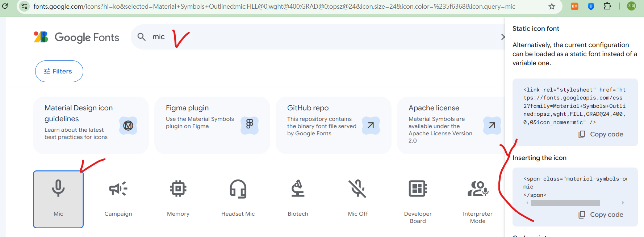Open the browser Extensions puzzle icon

607,6
